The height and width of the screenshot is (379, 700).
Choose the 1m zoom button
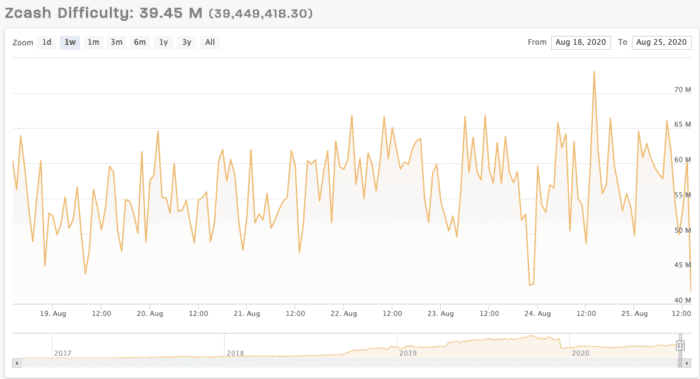[93, 42]
